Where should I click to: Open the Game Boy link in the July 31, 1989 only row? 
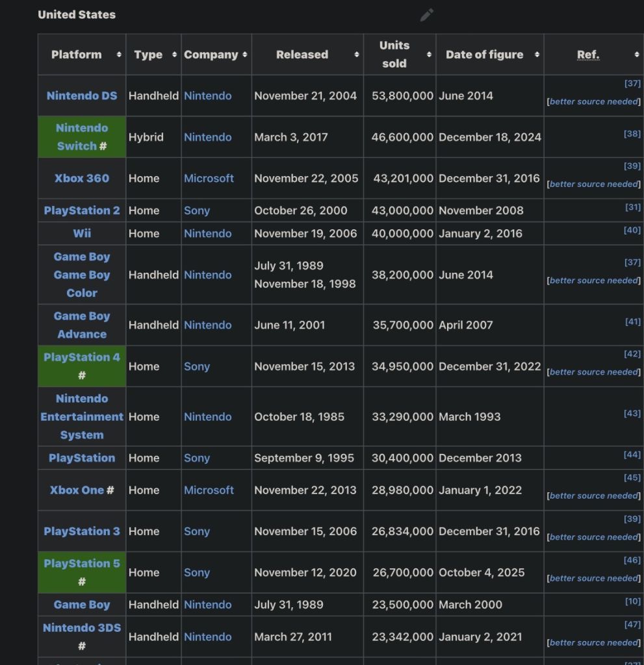pyautogui.click(x=82, y=605)
